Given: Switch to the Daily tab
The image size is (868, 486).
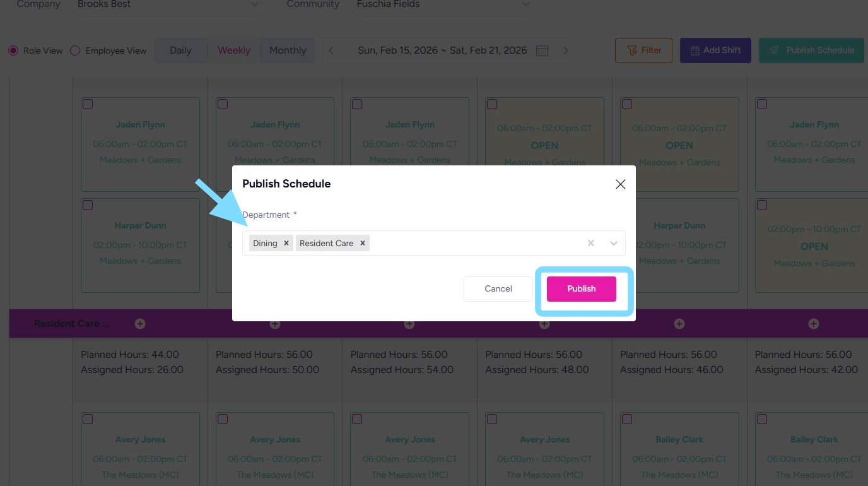Looking at the screenshot, I should click(x=180, y=50).
